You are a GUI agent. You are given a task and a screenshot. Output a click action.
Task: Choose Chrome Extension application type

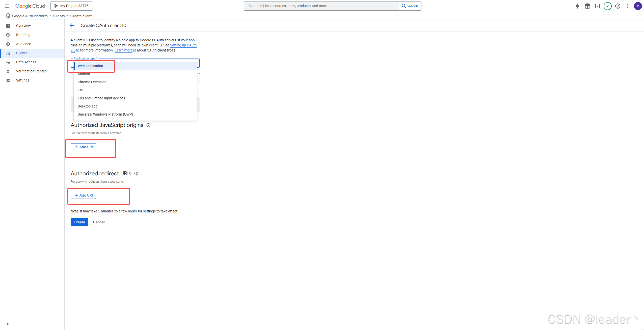click(x=92, y=82)
